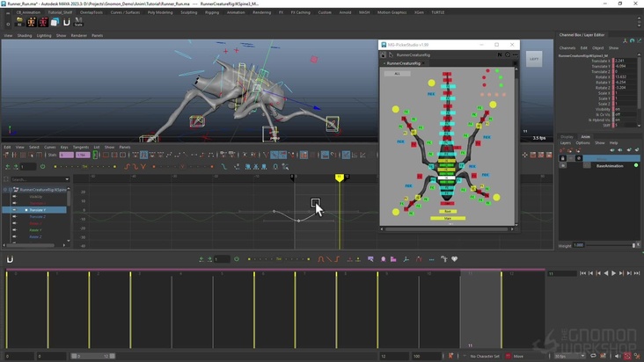Click the ViewCube LEFT face
This screenshot has width=644, height=362.
click(533, 60)
